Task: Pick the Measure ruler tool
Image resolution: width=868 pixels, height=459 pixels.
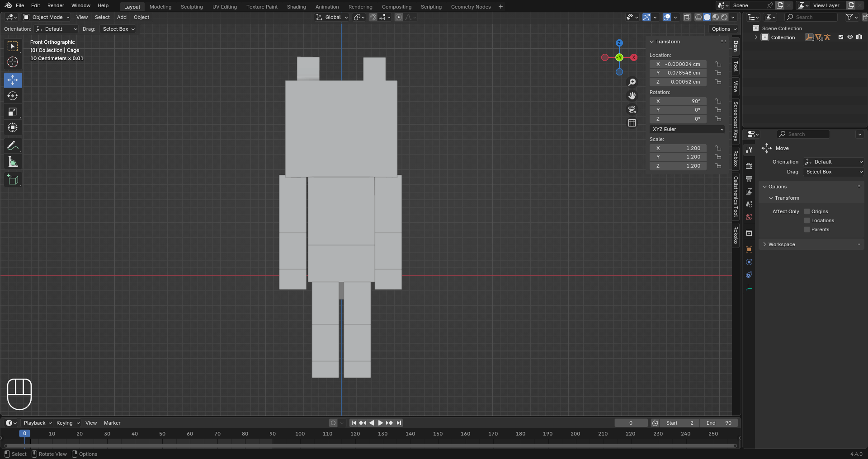Action: click(x=13, y=162)
